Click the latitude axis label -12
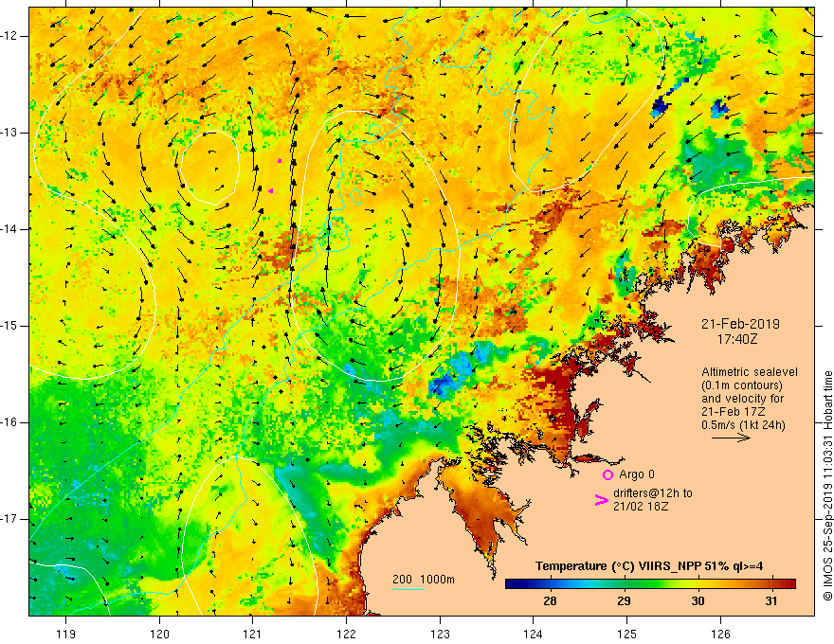Screen dimensions: 834x644 (x=9, y=36)
